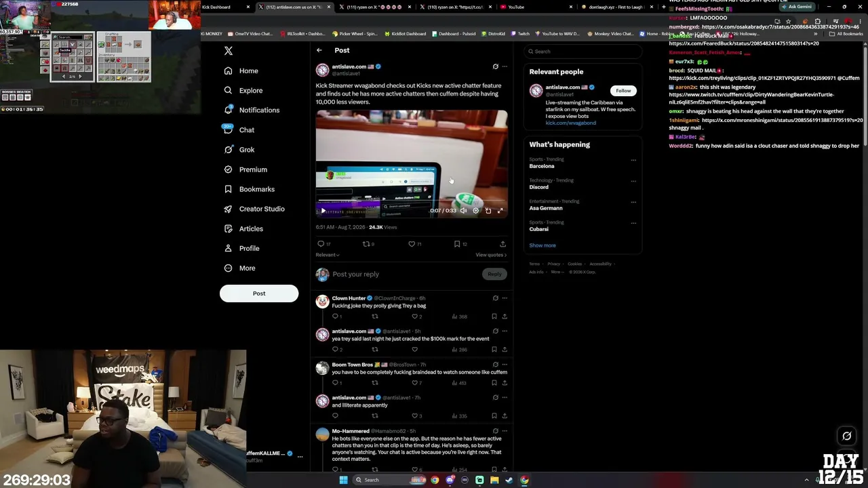The height and width of the screenshot is (488, 868).
Task: Click Show more under What's happening
Action: pos(542,245)
